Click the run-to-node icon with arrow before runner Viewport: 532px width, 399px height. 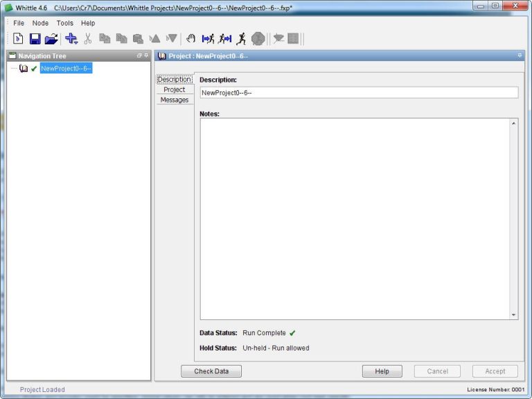pos(208,39)
